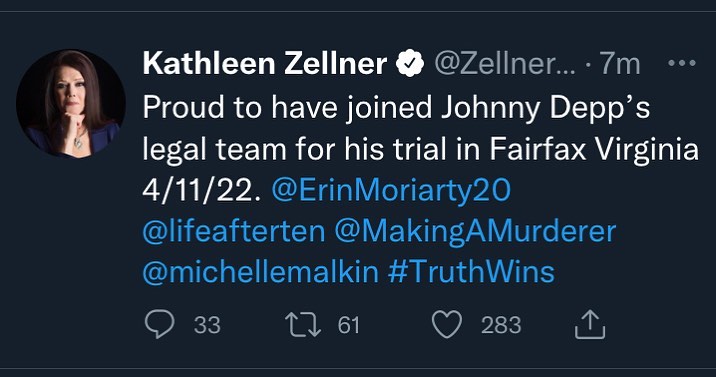This screenshot has width=716, height=377.
Task: Follow the @MakingAMurderer mention link
Action: pyautogui.click(x=475, y=232)
